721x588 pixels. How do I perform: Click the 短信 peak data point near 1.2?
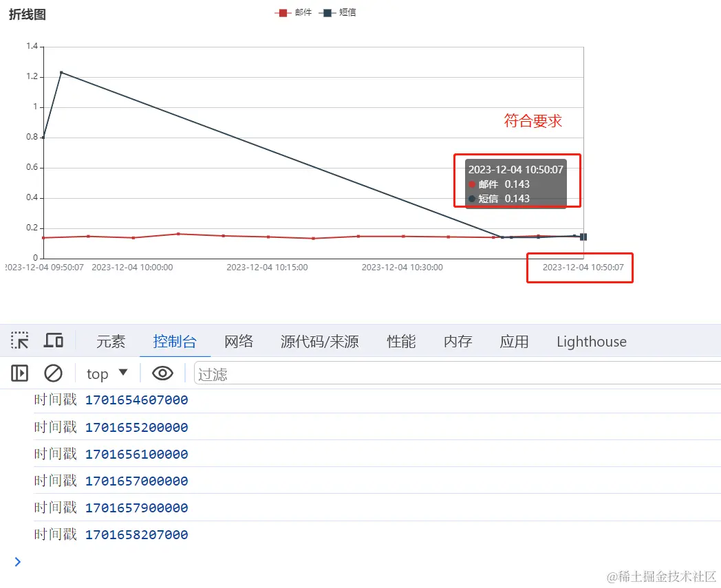coord(61,72)
